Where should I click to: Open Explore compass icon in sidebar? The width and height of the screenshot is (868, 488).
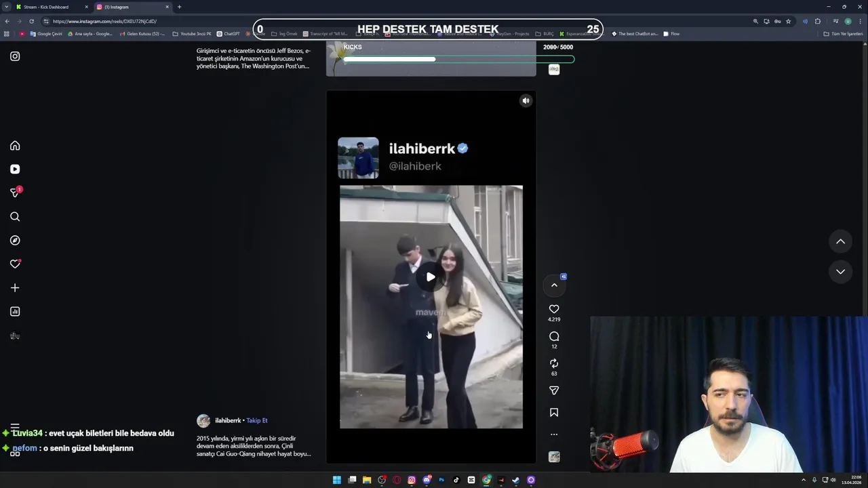(x=15, y=241)
